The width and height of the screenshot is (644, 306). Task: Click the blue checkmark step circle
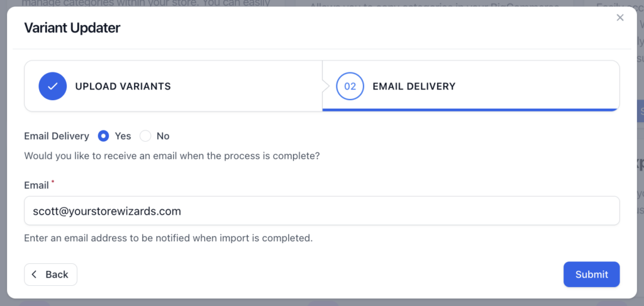[x=53, y=86]
